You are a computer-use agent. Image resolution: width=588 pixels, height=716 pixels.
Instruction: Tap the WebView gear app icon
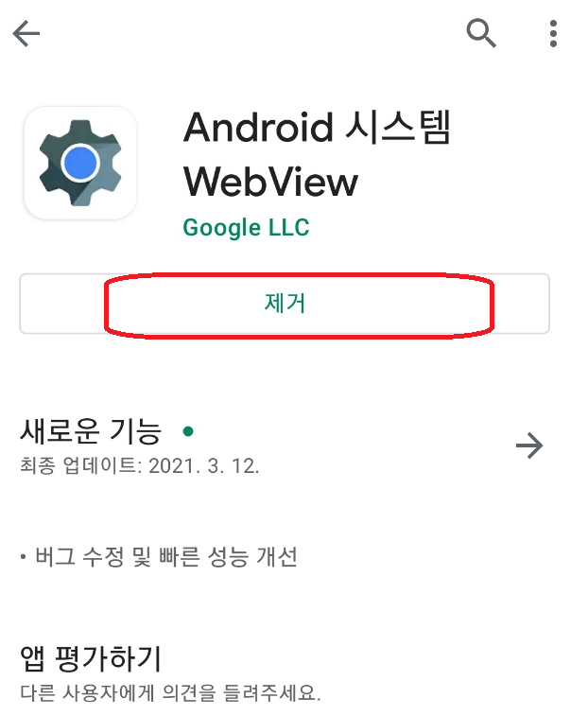(x=80, y=163)
